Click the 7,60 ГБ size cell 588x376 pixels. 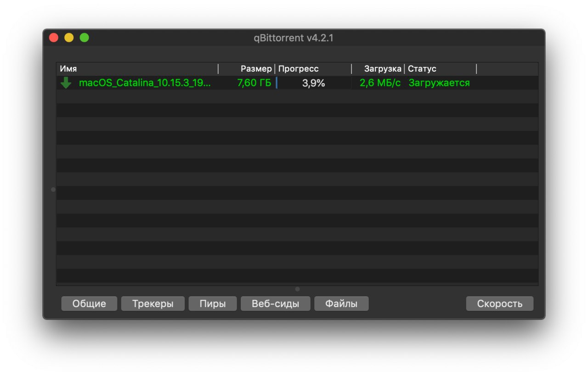click(254, 83)
